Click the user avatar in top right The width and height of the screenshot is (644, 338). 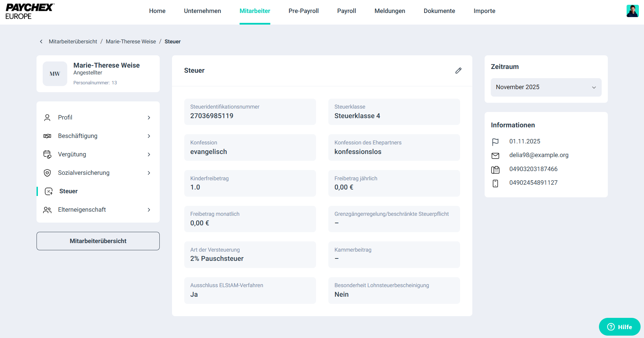[632, 11]
